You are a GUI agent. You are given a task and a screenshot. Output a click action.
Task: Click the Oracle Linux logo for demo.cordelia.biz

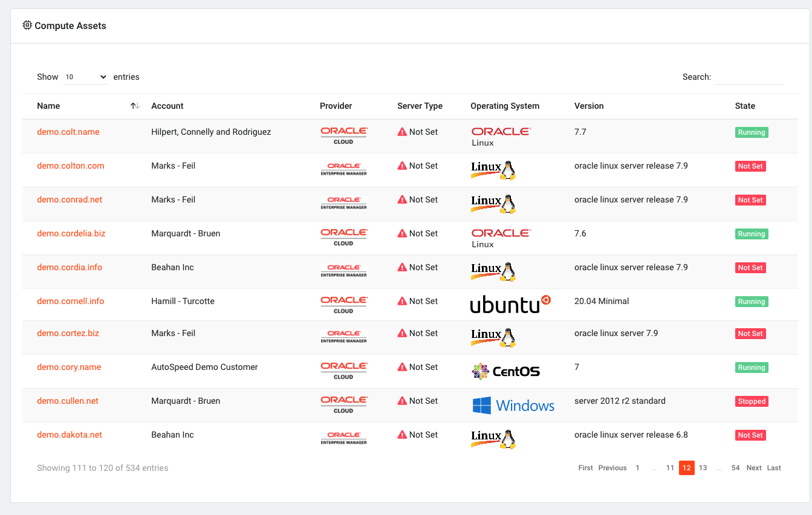(501, 238)
